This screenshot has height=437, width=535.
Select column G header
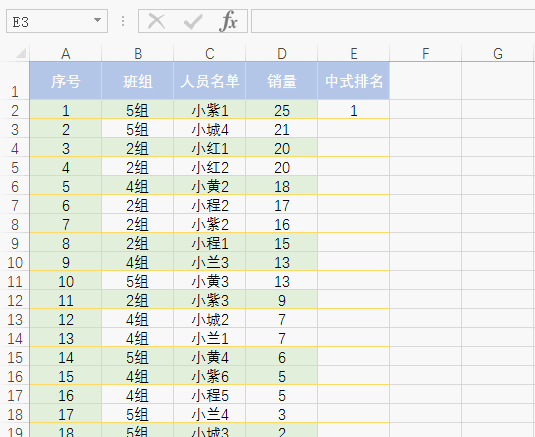pos(498,54)
